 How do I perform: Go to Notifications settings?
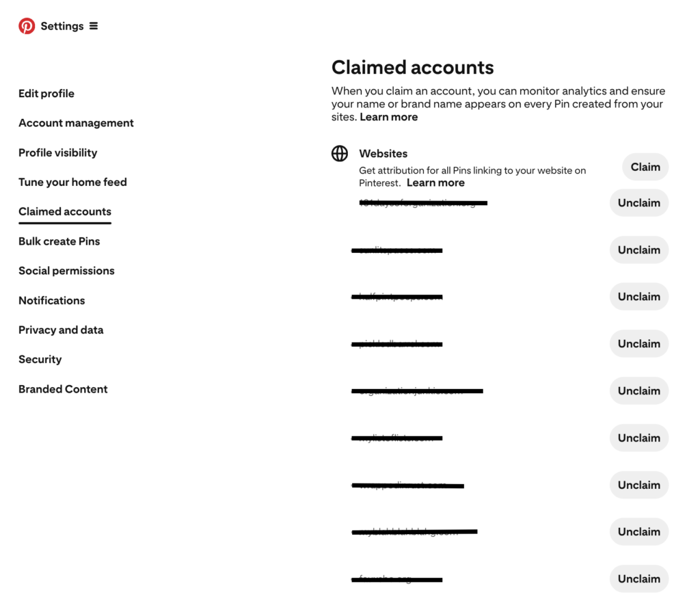point(52,300)
